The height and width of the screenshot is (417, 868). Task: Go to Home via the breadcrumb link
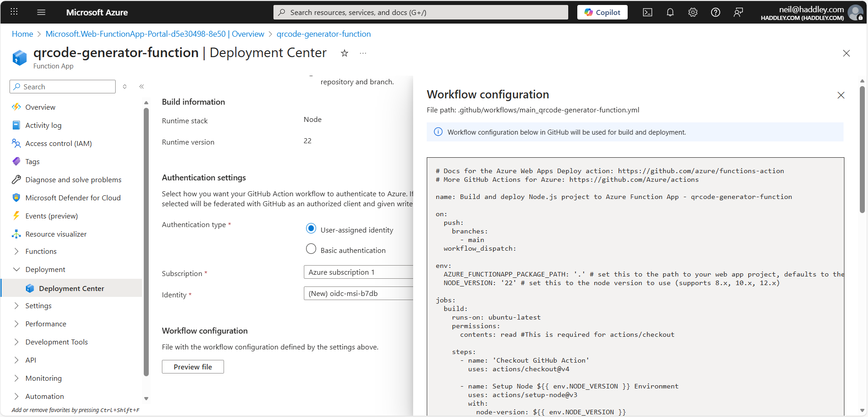pos(22,34)
